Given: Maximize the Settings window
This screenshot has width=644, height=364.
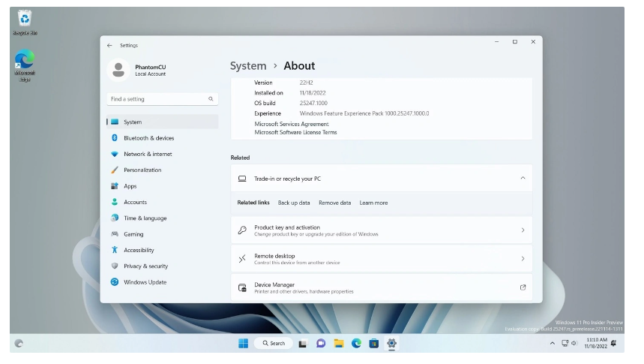Looking at the screenshot, I should pos(514,42).
